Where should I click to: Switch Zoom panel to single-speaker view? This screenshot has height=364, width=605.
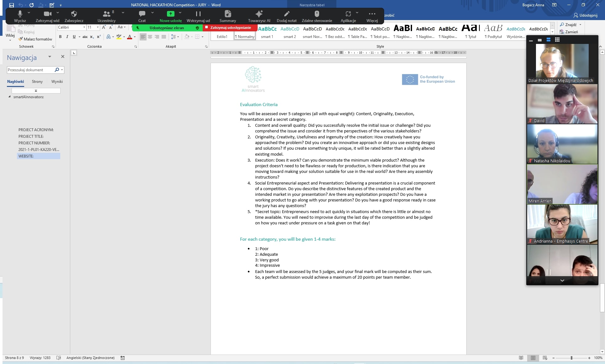click(x=540, y=40)
